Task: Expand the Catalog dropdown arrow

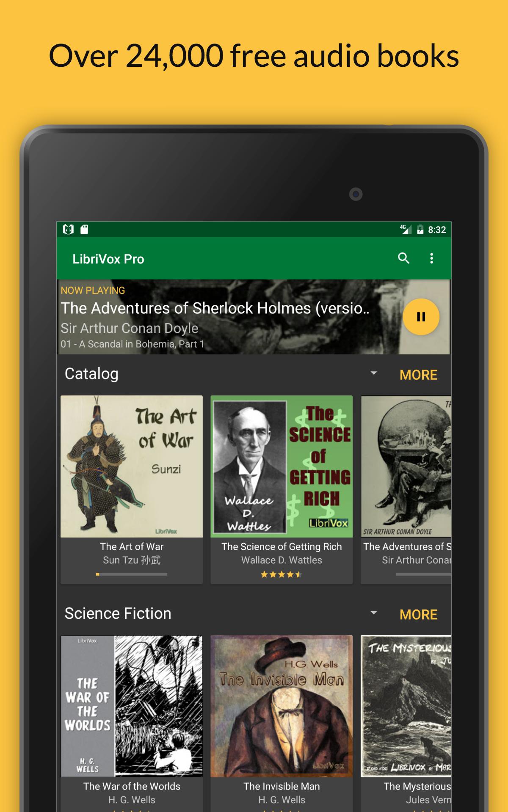Action: (373, 373)
